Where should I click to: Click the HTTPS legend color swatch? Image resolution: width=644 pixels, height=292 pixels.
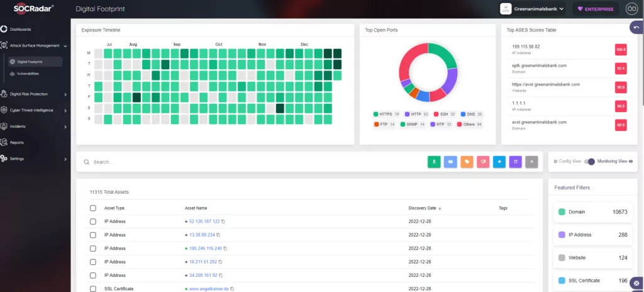(375, 114)
